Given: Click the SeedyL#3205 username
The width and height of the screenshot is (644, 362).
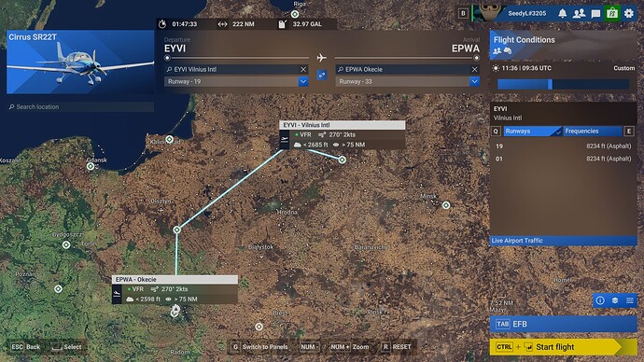Looking at the screenshot, I should 527,14.
